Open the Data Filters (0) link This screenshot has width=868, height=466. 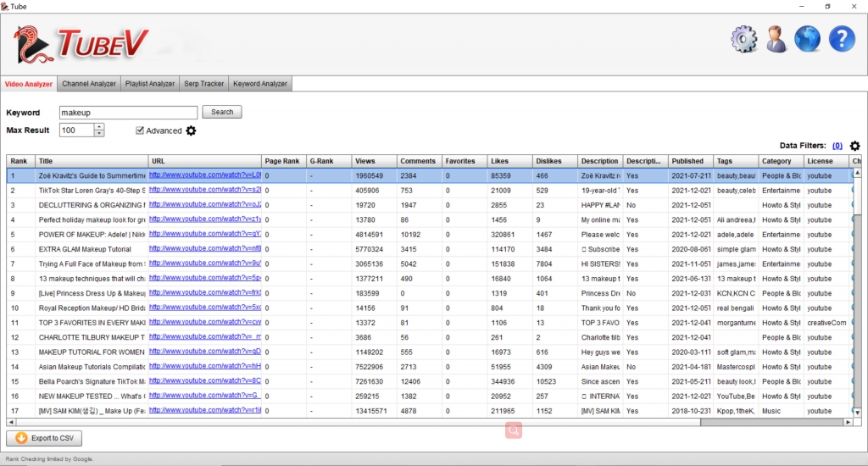coord(837,146)
